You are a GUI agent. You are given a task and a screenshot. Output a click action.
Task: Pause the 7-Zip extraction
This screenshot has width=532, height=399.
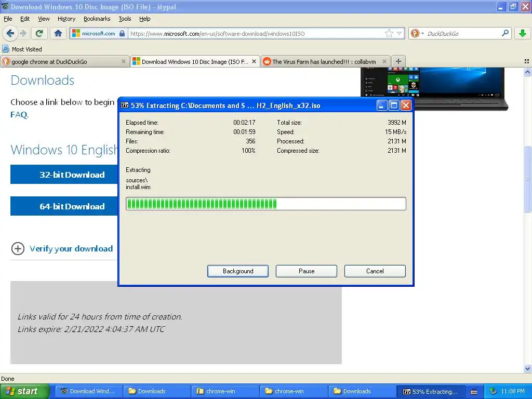tap(307, 271)
